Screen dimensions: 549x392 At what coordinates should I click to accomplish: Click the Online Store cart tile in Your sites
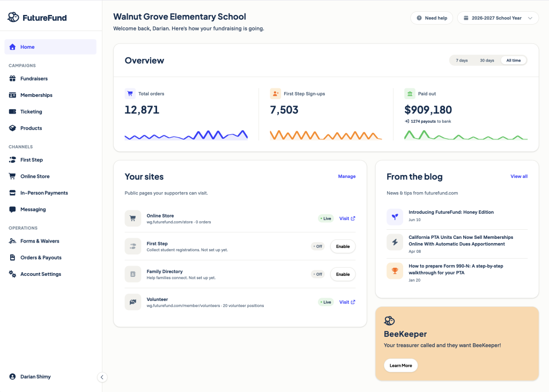click(133, 218)
